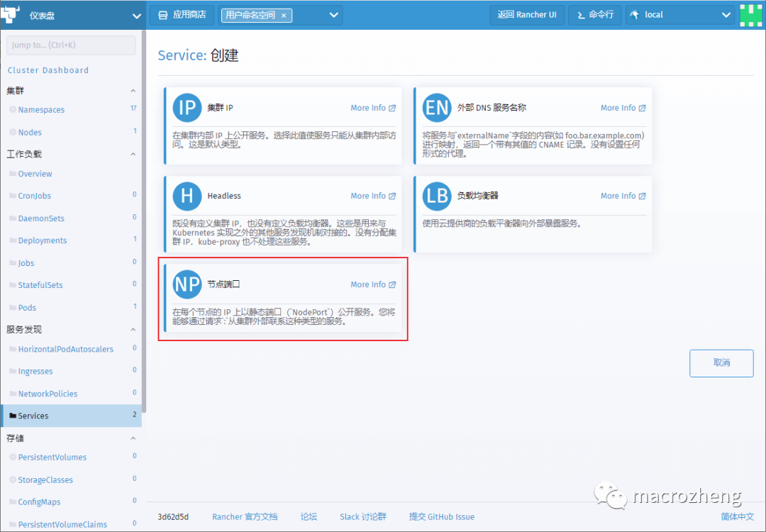The width and height of the screenshot is (766, 532).
Task: Select the 节点端口 card title
Action: pos(223,284)
